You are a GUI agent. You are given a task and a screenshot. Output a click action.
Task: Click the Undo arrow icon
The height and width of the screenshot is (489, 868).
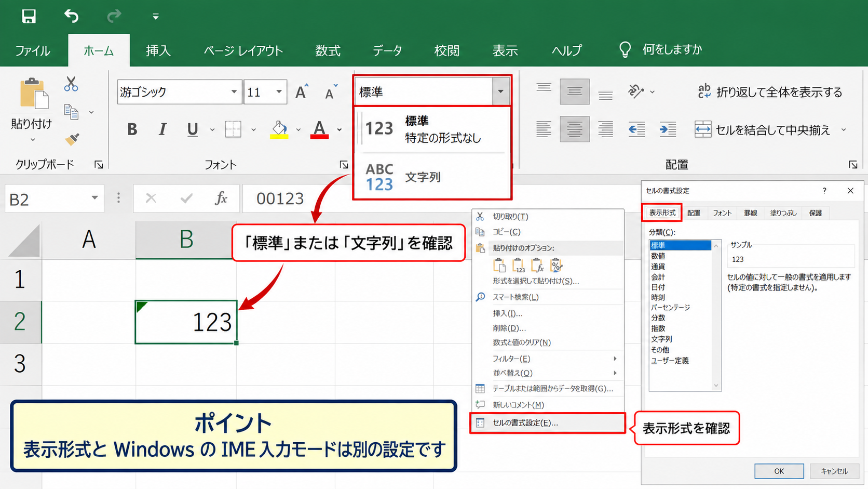(72, 16)
